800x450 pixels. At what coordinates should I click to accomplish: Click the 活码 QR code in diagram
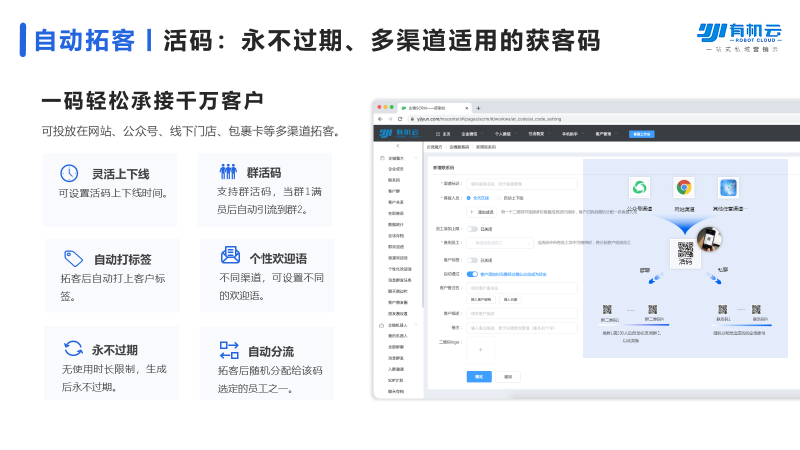click(x=685, y=251)
